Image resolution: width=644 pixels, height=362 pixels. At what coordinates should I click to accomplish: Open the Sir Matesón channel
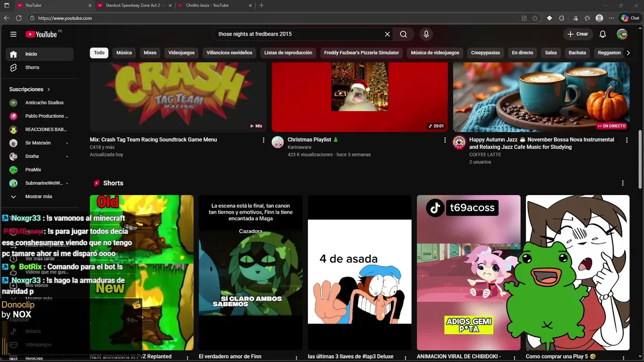click(40, 143)
